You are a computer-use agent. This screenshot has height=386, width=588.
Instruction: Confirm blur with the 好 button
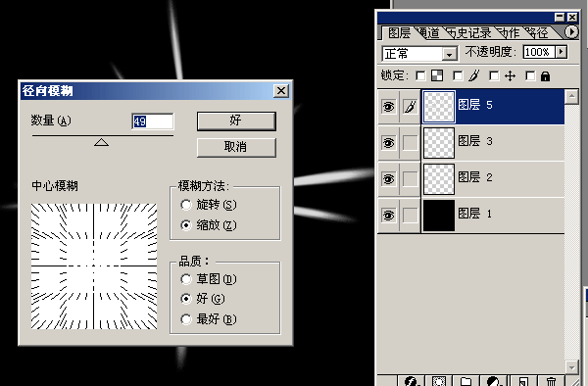click(x=236, y=121)
